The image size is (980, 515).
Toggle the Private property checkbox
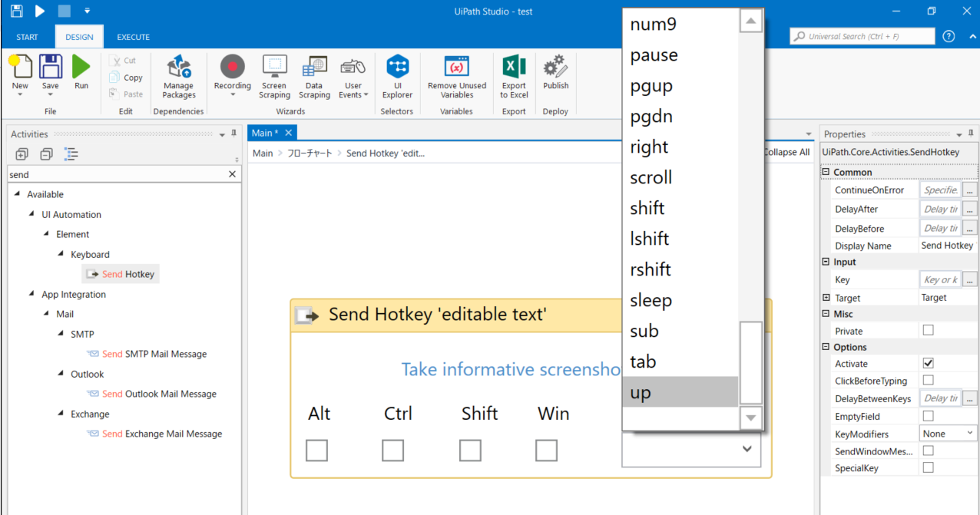click(x=928, y=331)
